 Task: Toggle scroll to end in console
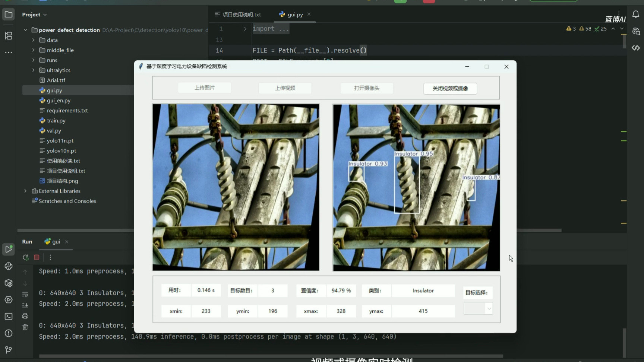(25, 305)
